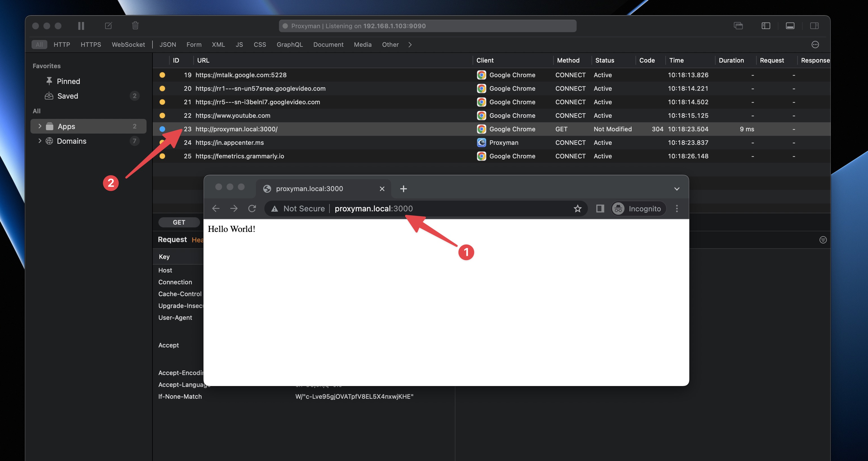Reload the Chrome page
Viewport: 868px width, 461px height.
252,209
